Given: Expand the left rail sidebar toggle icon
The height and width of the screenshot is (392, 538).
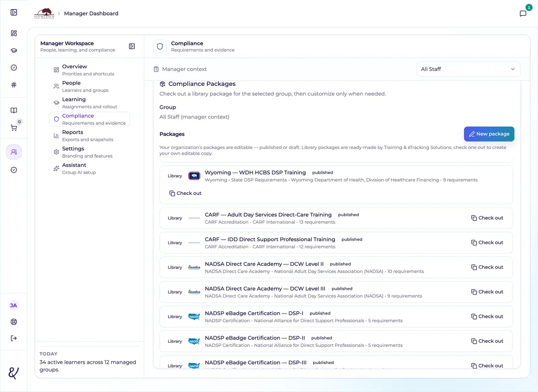Looking at the screenshot, I should point(14,12).
